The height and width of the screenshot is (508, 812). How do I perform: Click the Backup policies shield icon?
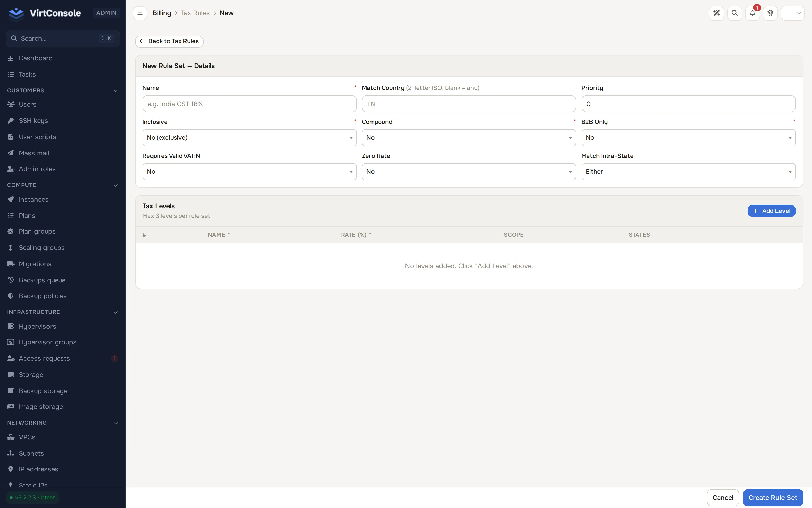(x=11, y=296)
